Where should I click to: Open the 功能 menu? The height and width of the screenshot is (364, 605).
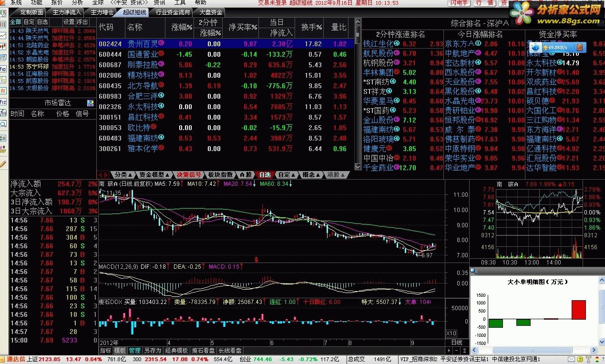(36, 2)
